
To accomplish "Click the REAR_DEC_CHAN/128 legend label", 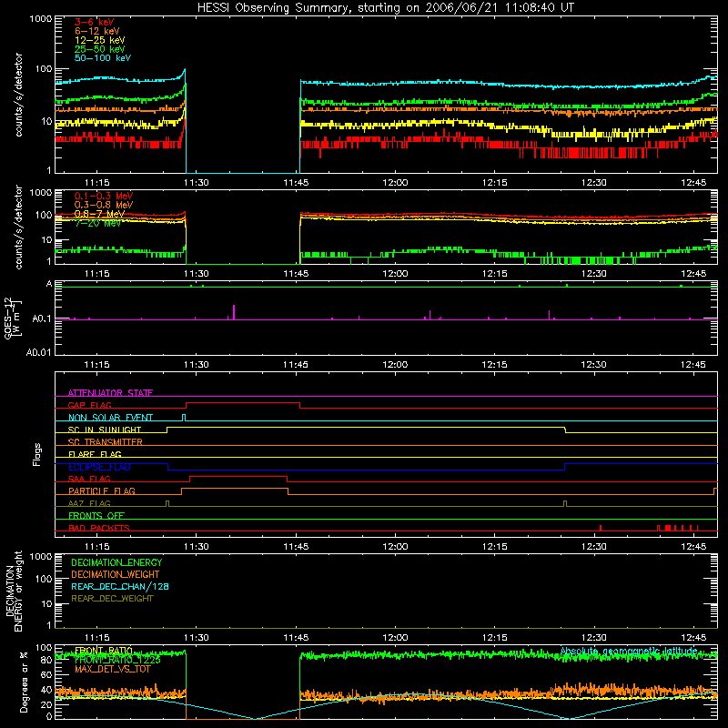I will (120, 586).
